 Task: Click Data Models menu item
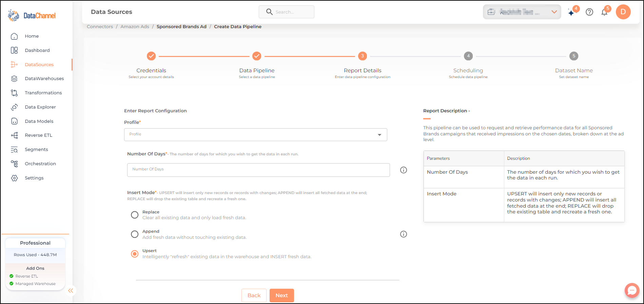39,121
